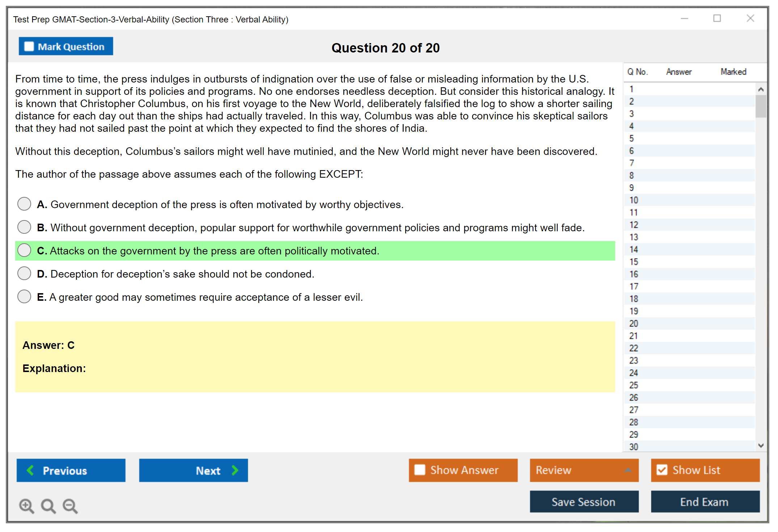Click the Save Session button

584,502
